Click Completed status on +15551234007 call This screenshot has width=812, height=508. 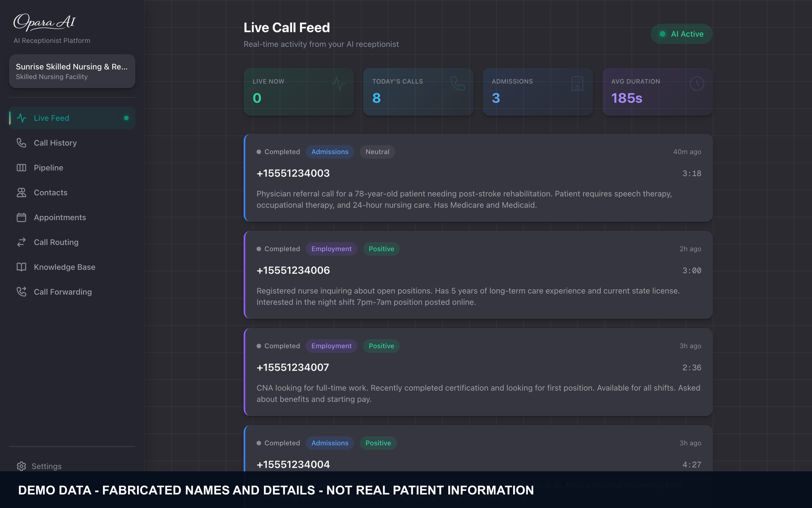[278, 346]
